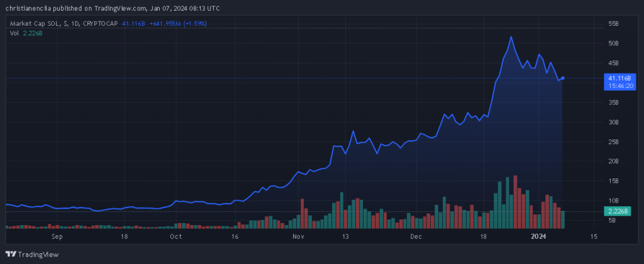
Task: Click the +641.955M (+1.59%) change value
Action: [179, 23]
